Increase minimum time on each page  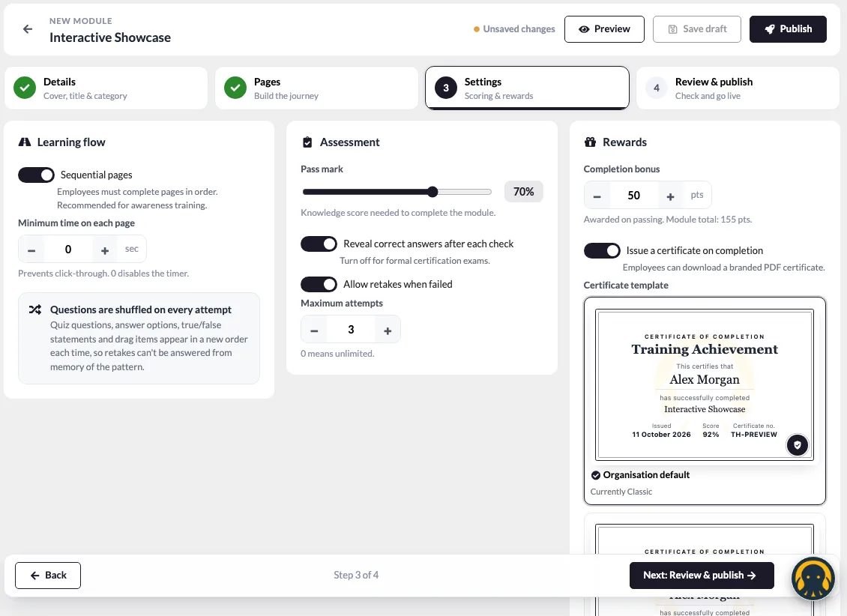[x=105, y=250]
